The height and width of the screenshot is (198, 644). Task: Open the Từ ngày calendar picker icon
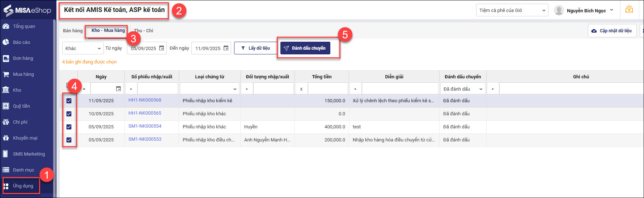(x=162, y=48)
